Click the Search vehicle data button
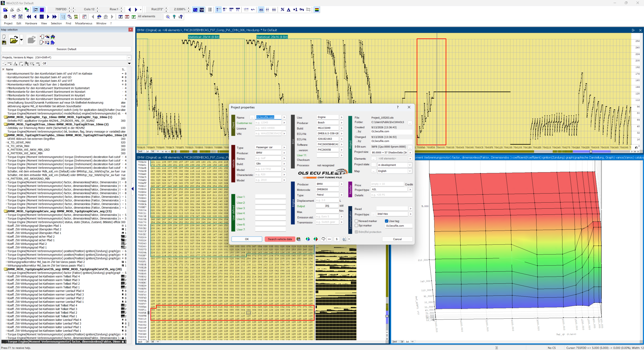This screenshot has width=644, height=350. click(280, 239)
